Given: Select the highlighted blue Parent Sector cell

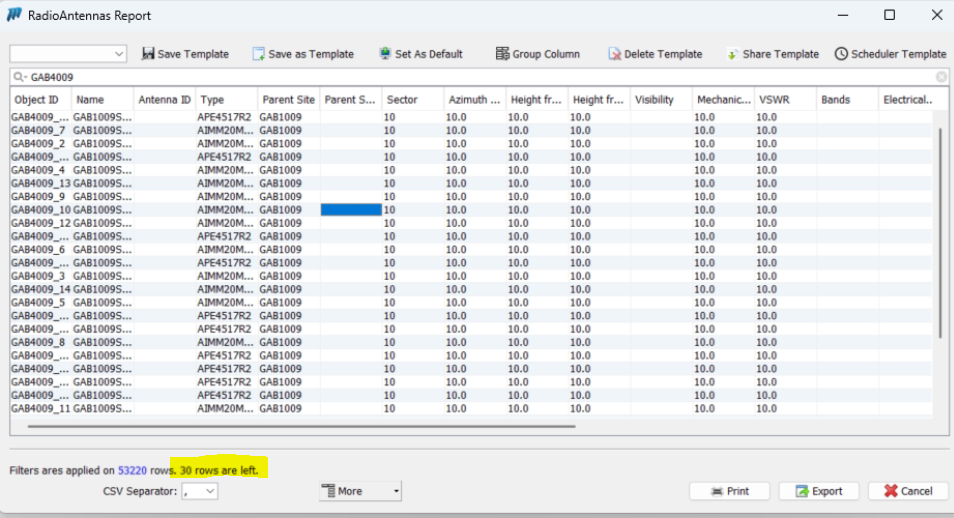Looking at the screenshot, I should tap(351, 210).
